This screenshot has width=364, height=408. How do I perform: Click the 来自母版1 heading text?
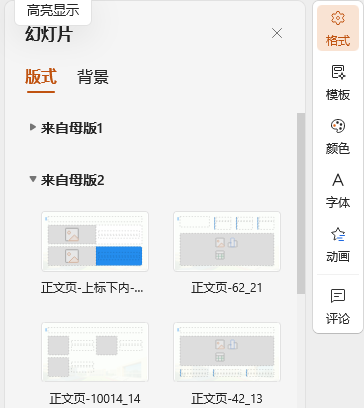point(72,128)
